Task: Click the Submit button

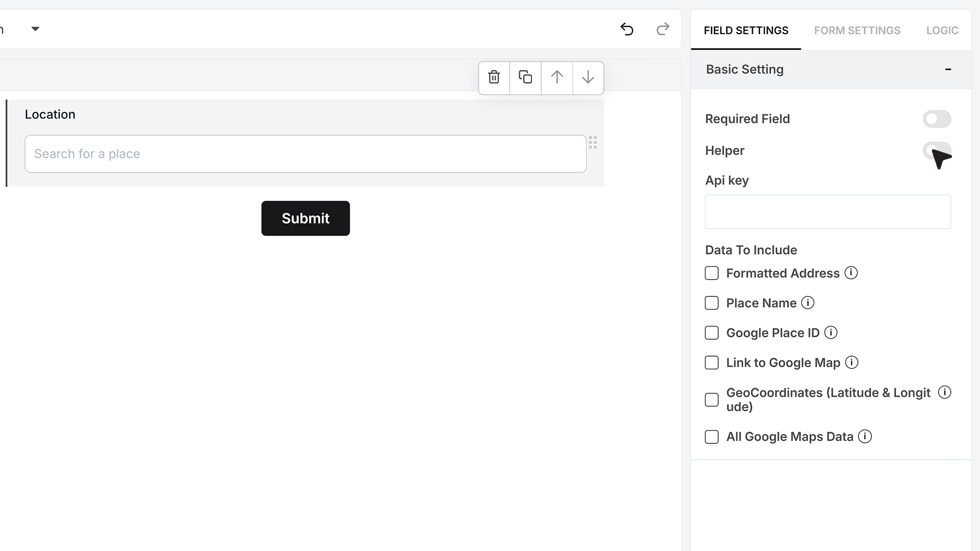Action: tap(305, 218)
